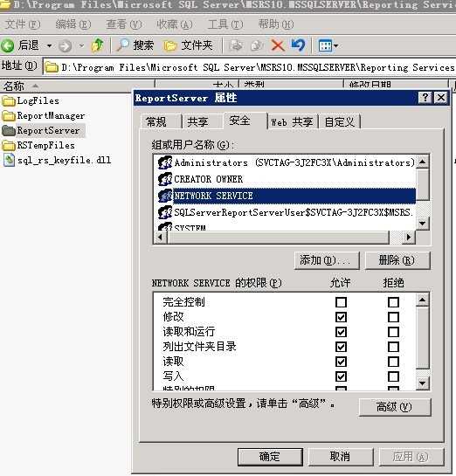Select the ReportServer folder icon
456x476 pixels.
[9, 130]
